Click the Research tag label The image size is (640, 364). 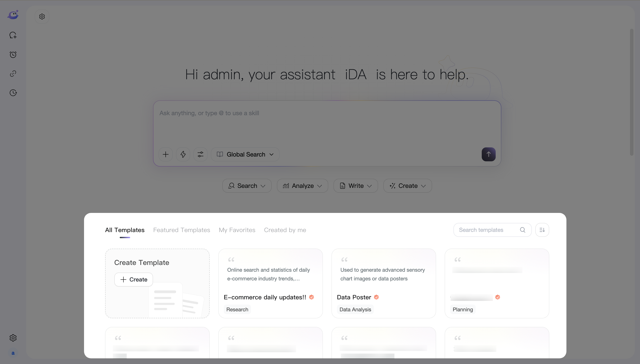(237, 310)
